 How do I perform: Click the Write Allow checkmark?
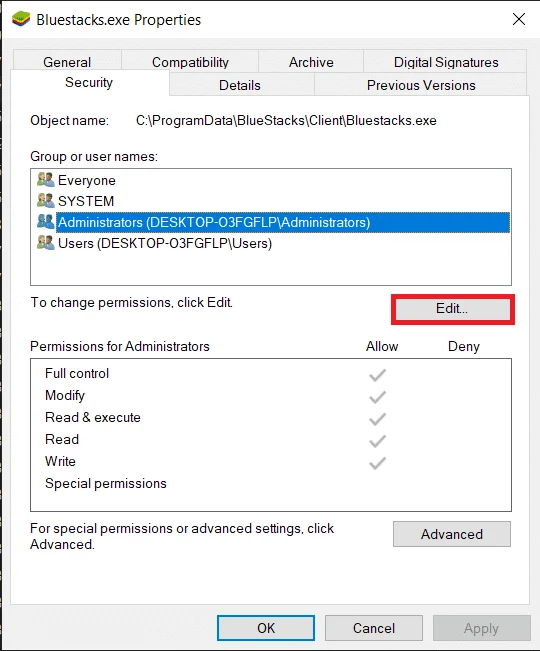[377, 463]
